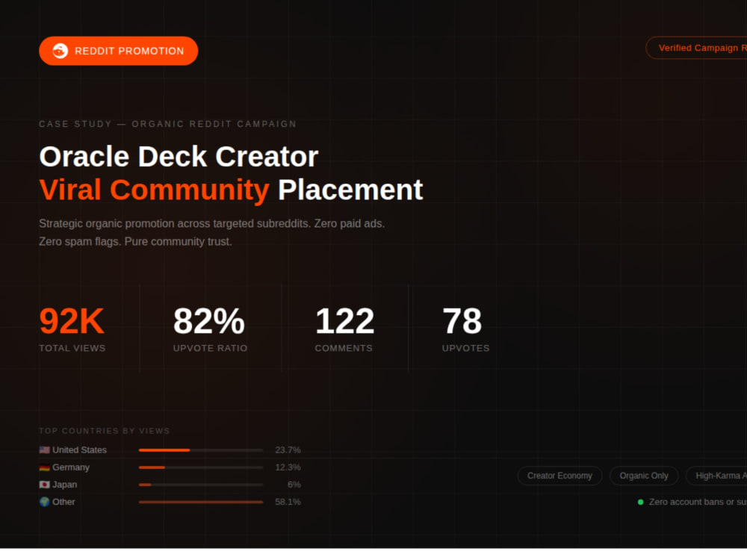The image size is (747, 560).
Task: Click the Oracle Deck Creator heading
Action: pos(179,156)
